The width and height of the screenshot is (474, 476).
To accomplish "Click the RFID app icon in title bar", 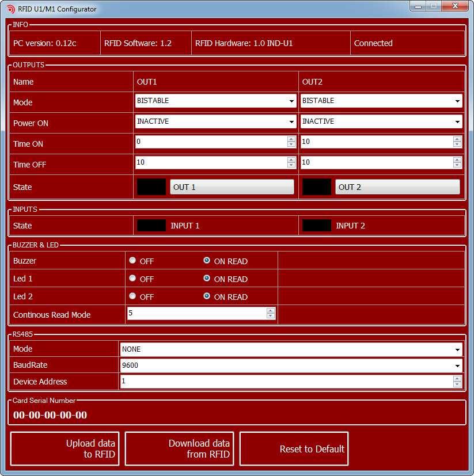I will (x=10, y=9).
